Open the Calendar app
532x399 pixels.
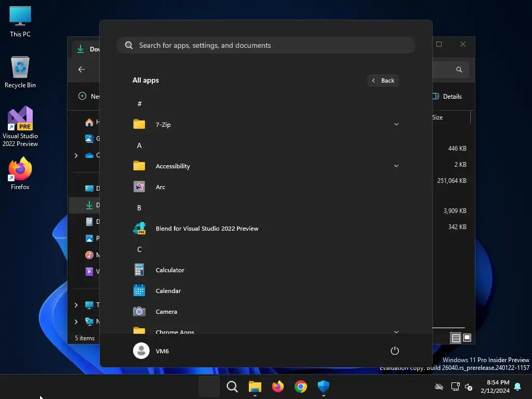point(265,291)
